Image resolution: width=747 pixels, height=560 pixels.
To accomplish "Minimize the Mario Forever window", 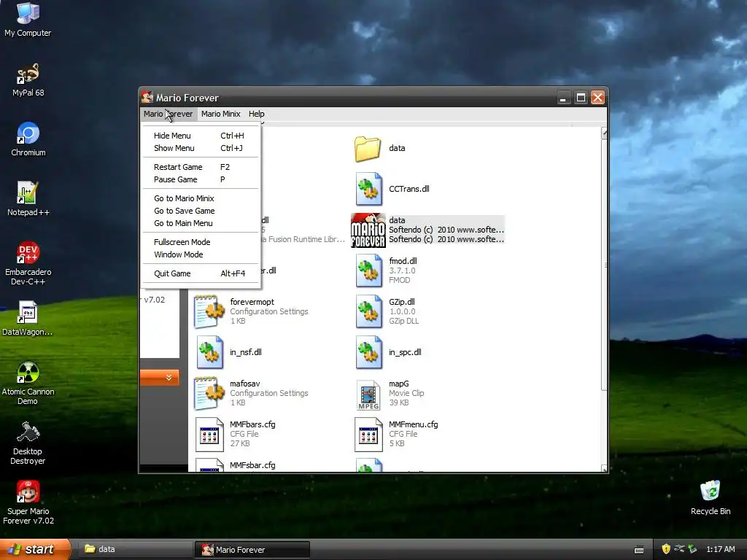I will tap(564, 98).
